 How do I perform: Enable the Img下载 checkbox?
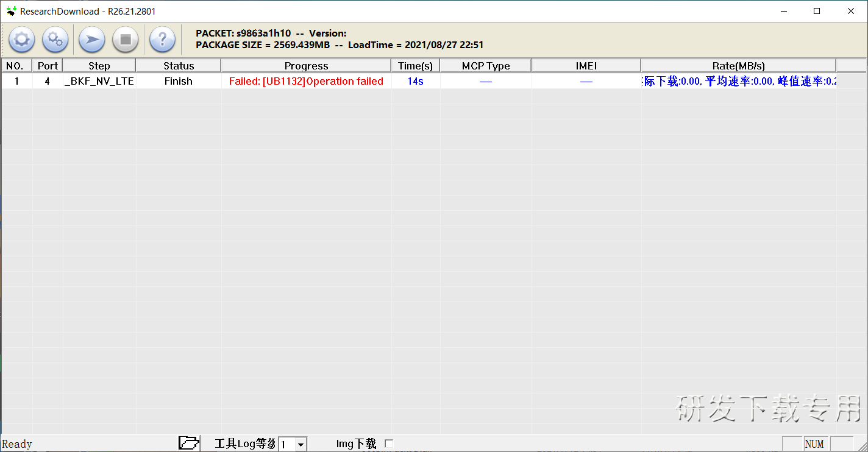click(389, 443)
